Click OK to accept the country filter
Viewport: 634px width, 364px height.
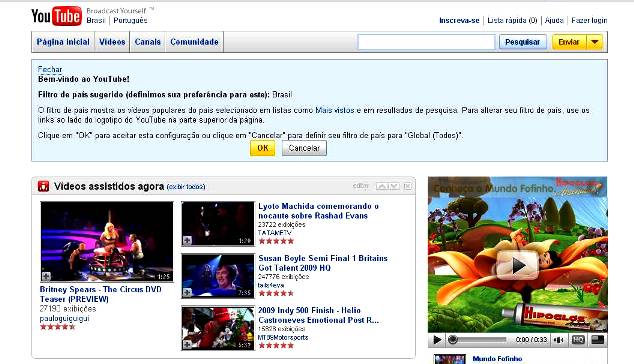[x=263, y=148]
